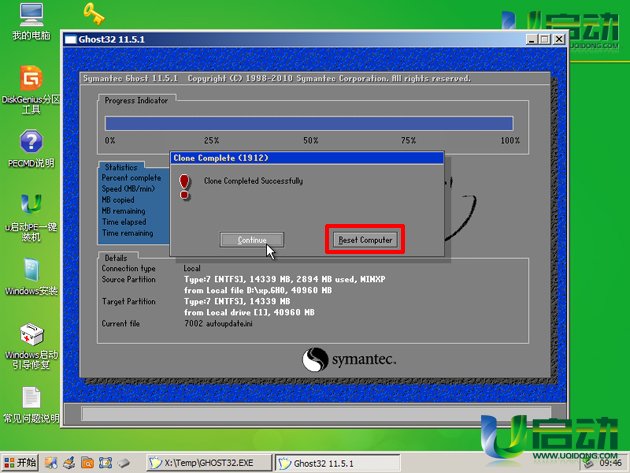Click the 'Clone Complete (1912)' dialog title

click(x=221, y=158)
